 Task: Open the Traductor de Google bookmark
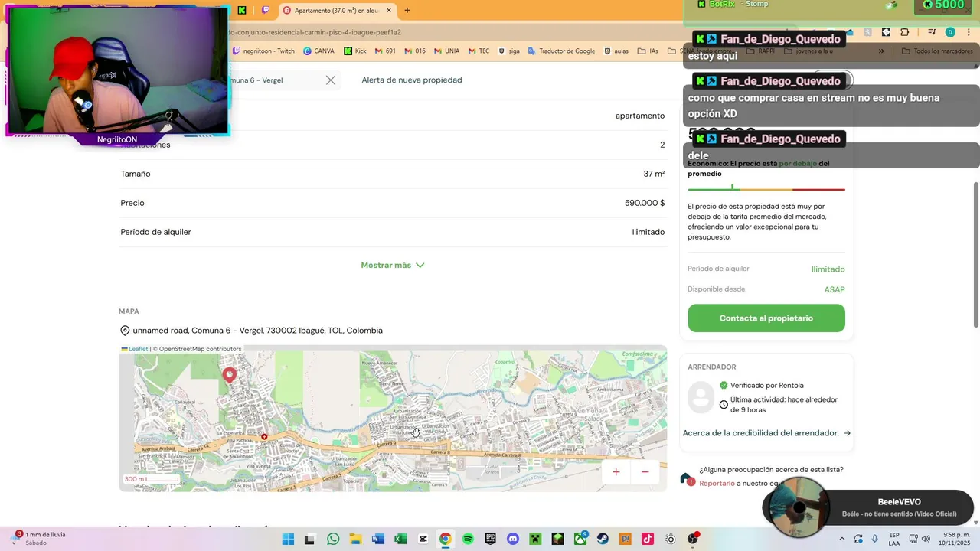coord(561,51)
